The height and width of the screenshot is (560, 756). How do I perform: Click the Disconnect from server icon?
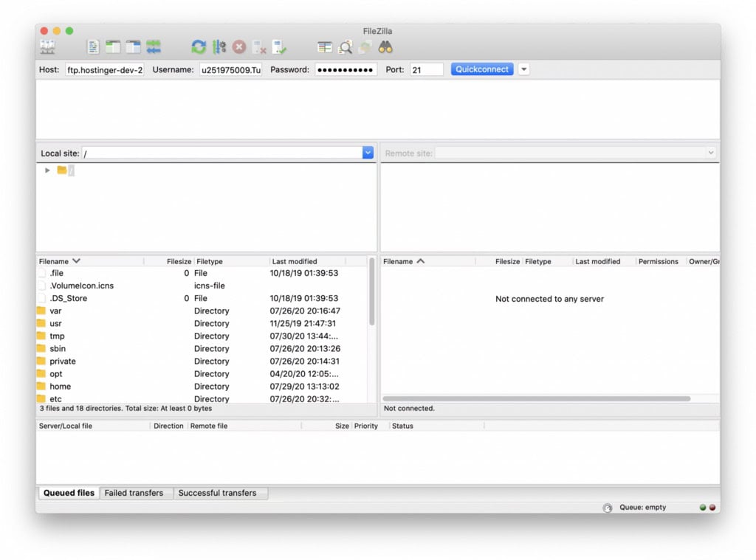pos(259,47)
